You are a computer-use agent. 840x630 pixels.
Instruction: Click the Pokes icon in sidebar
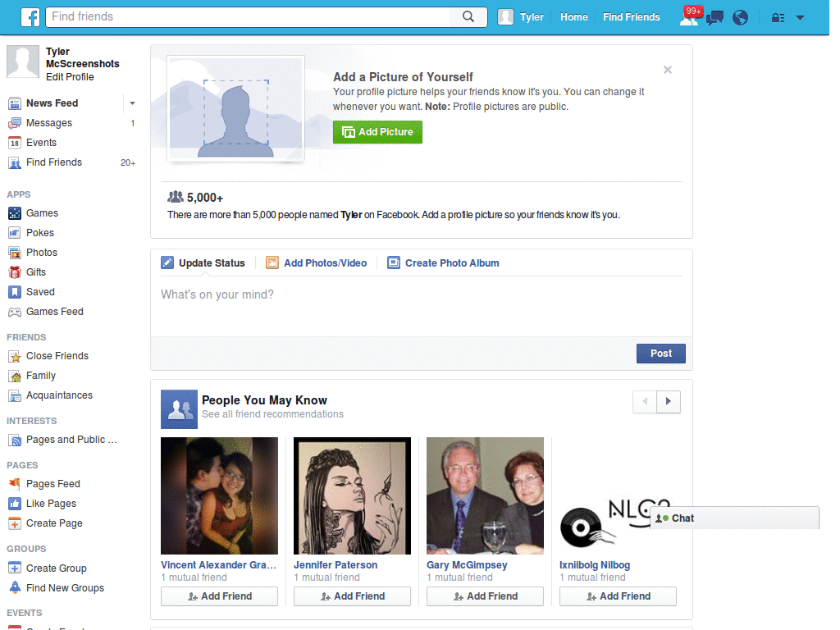click(15, 233)
